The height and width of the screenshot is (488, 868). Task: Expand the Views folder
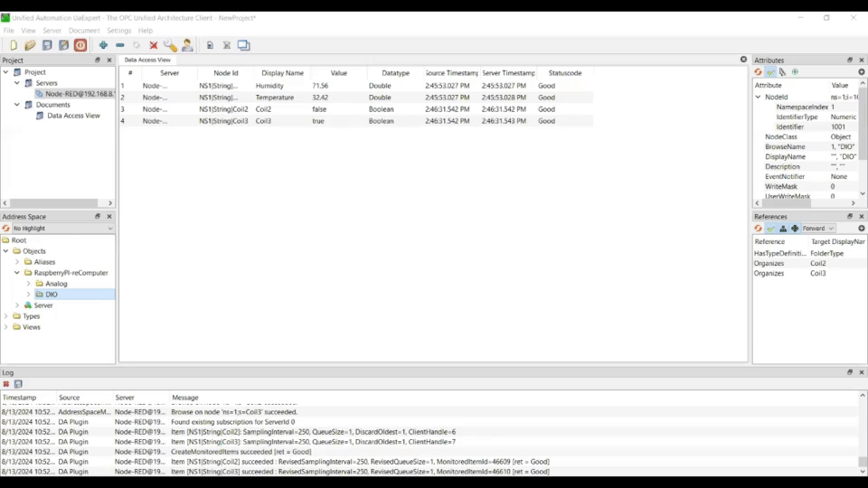pos(6,327)
